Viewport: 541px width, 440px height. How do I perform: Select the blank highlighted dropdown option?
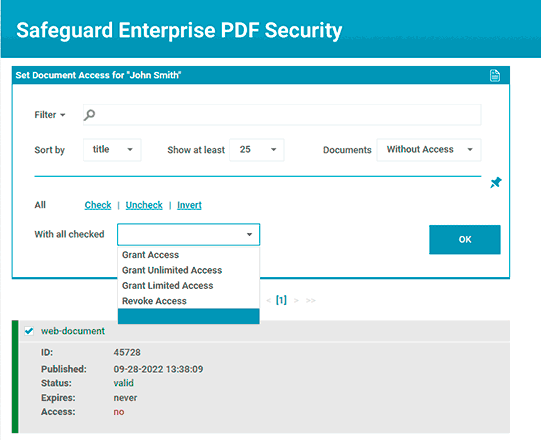pyautogui.click(x=188, y=316)
